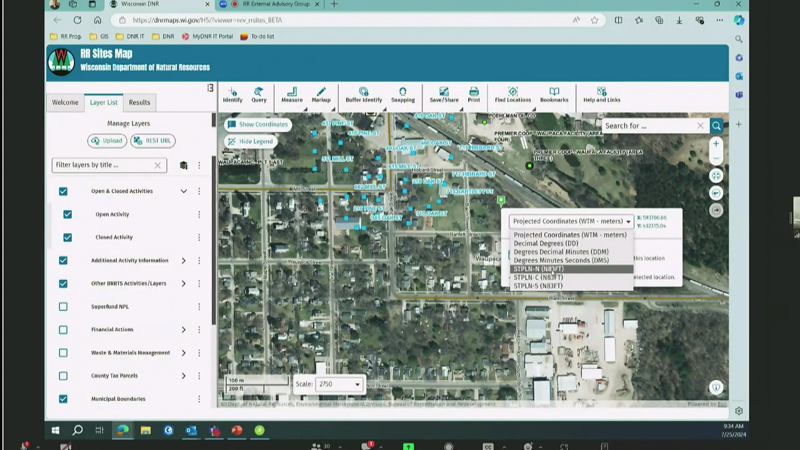Add this page to favorites
Screen dimensions: 800x450
594,20
